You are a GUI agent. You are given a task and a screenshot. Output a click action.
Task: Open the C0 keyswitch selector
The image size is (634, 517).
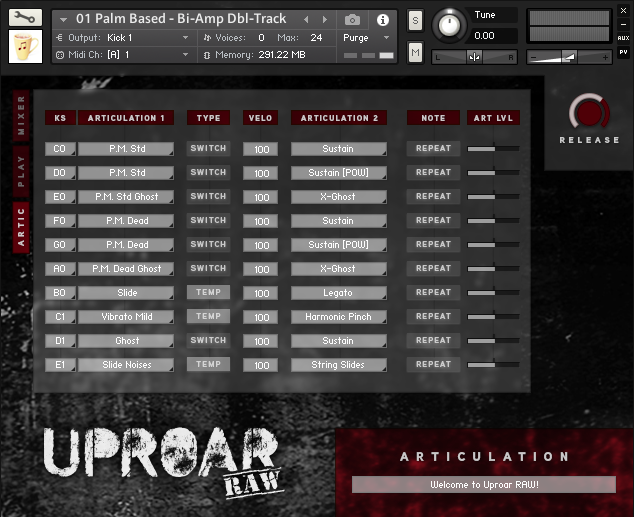click(x=60, y=149)
